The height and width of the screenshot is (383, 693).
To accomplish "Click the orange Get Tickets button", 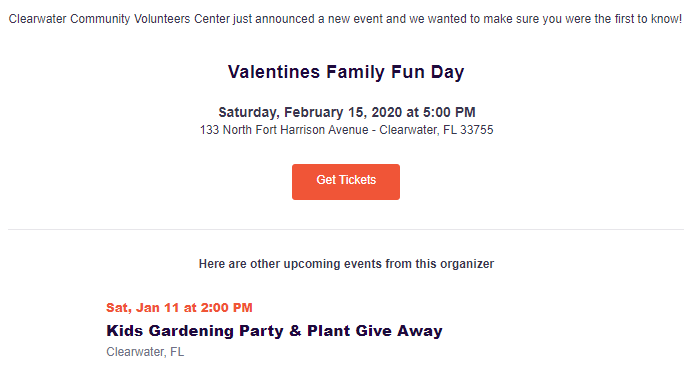I will [x=346, y=182].
